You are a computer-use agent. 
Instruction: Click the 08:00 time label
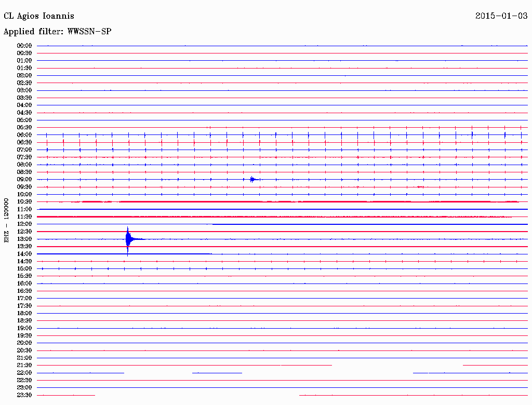[24, 165]
